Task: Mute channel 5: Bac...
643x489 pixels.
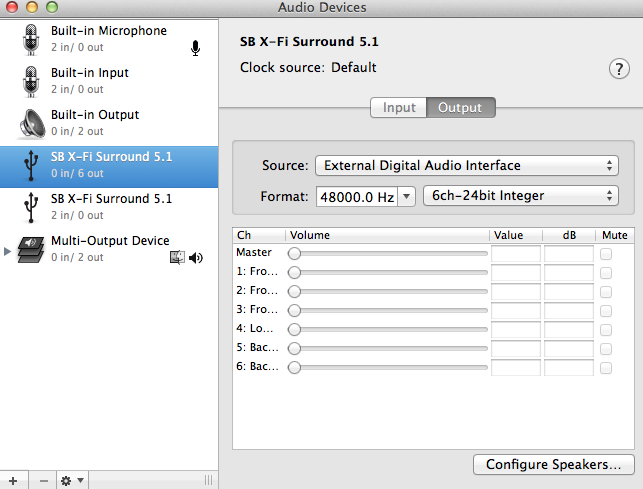Action: [x=606, y=349]
